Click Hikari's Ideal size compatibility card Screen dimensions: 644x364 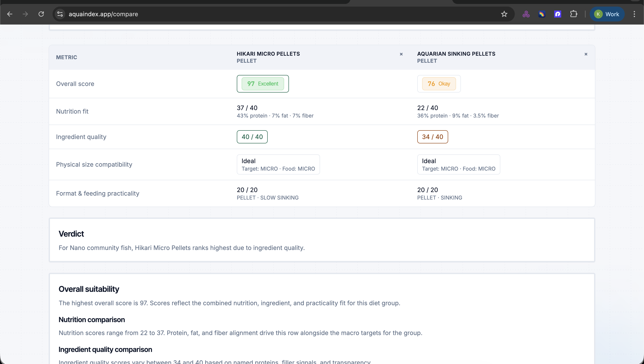tap(278, 164)
